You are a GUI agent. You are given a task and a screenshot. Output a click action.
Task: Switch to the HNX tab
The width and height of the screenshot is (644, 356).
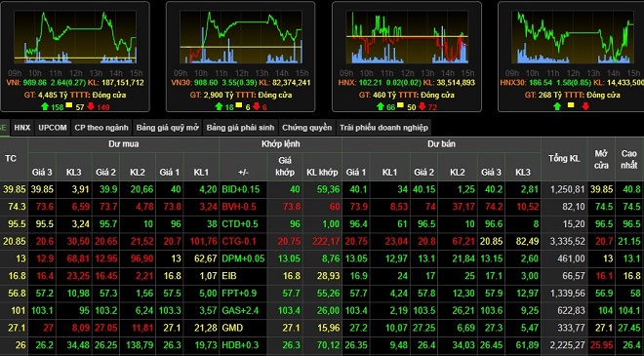[22, 128]
